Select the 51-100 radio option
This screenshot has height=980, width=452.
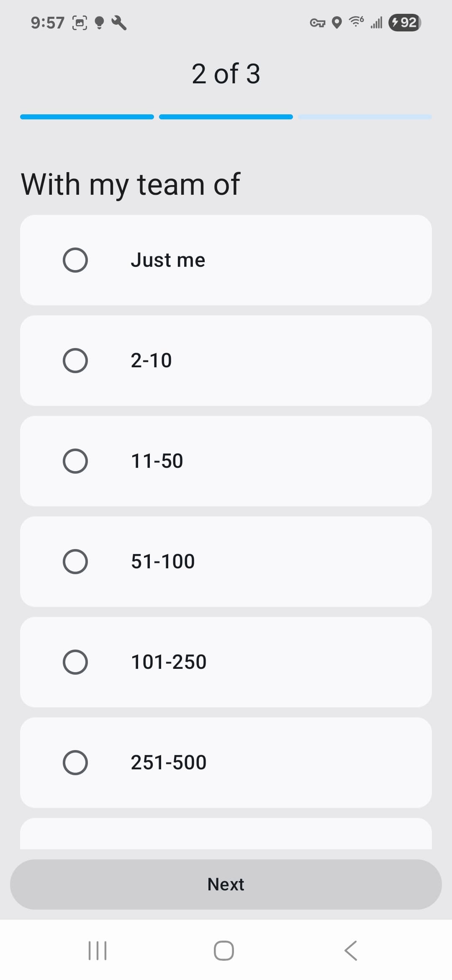[x=75, y=562]
